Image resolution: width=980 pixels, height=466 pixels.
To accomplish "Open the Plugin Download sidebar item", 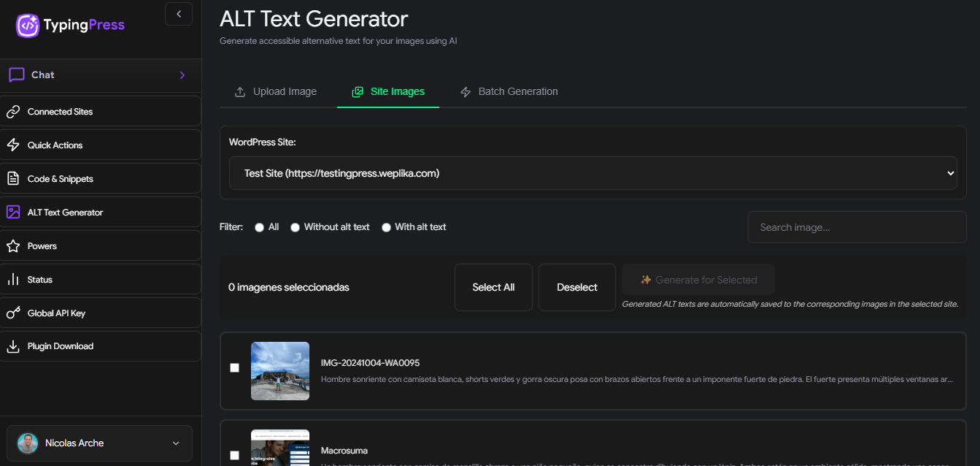I will [x=101, y=346].
